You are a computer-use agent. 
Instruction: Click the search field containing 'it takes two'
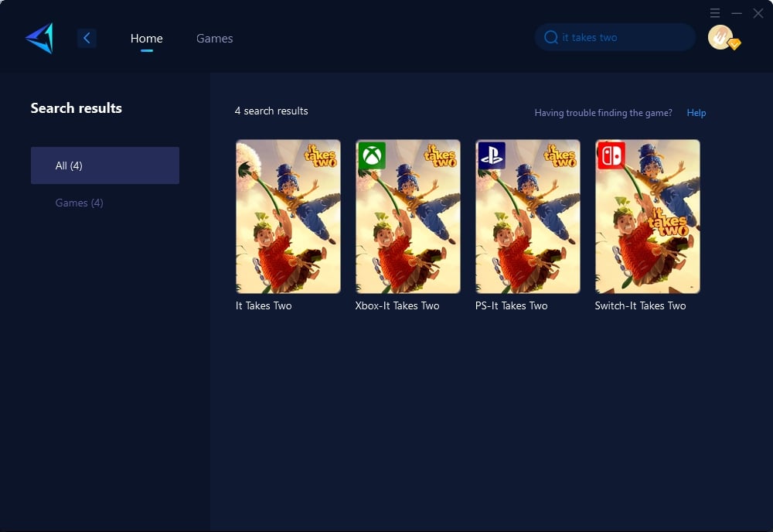pos(615,37)
